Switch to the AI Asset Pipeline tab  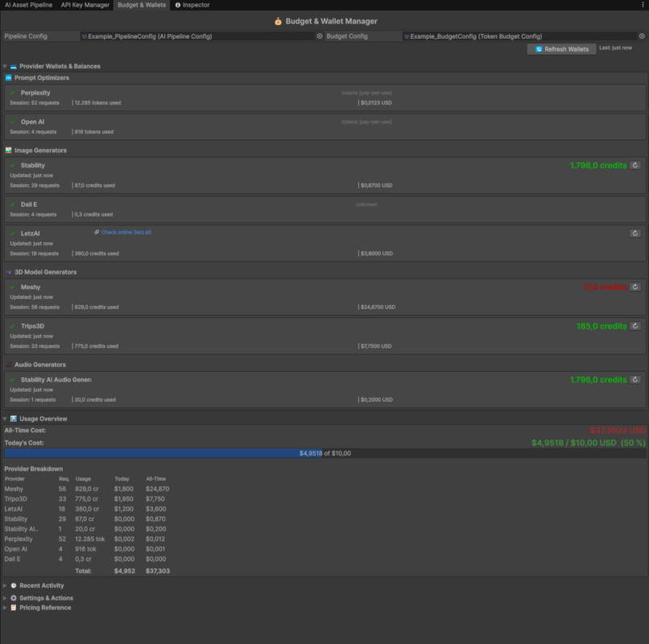pyautogui.click(x=28, y=5)
